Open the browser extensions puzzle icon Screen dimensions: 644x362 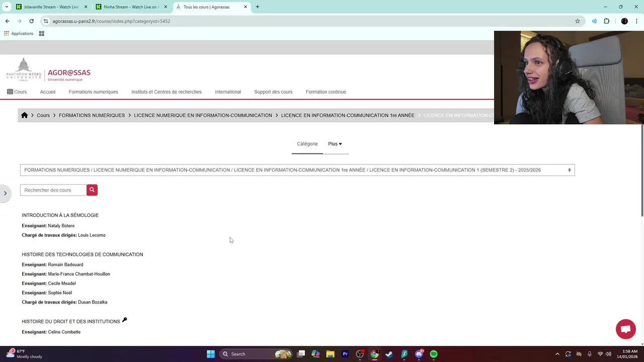[607, 21]
